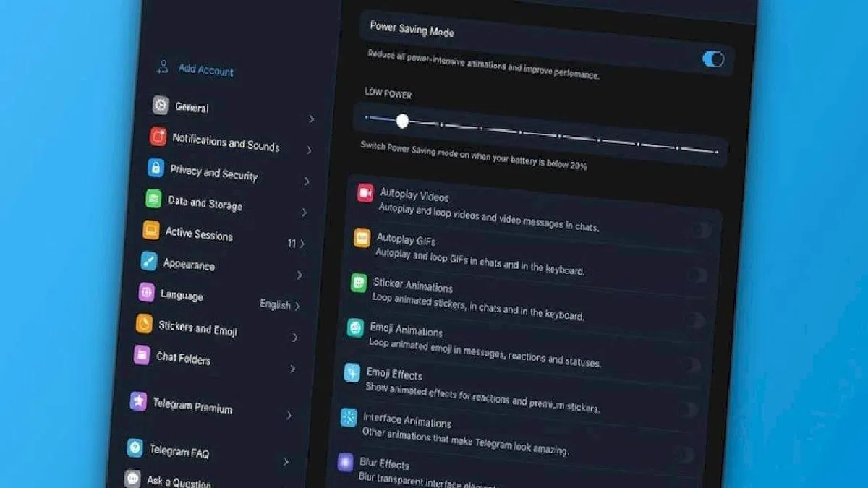Click the red Notifications and Sounds icon
Image resolution: width=868 pixels, height=488 pixels.
(x=158, y=136)
